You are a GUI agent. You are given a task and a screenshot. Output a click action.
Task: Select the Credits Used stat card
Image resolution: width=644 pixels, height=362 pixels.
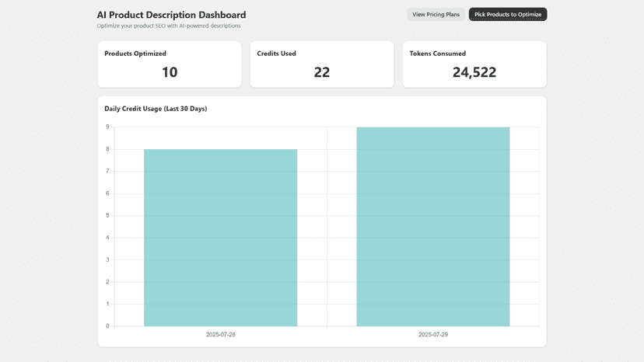pyautogui.click(x=321, y=64)
